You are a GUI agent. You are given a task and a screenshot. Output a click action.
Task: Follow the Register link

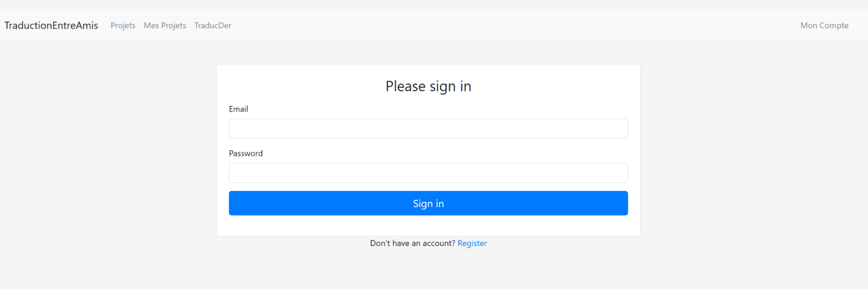pyautogui.click(x=472, y=243)
